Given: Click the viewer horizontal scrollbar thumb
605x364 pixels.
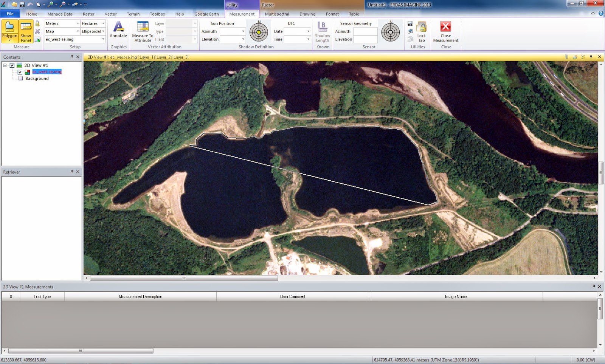Looking at the screenshot, I should 184,278.
